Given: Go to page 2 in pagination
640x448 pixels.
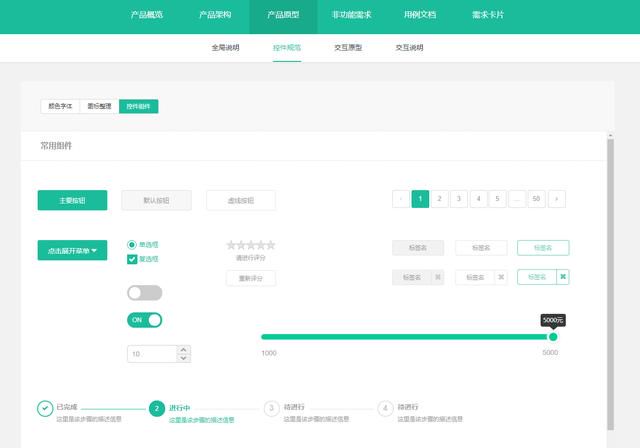Looking at the screenshot, I should (x=440, y=199).
